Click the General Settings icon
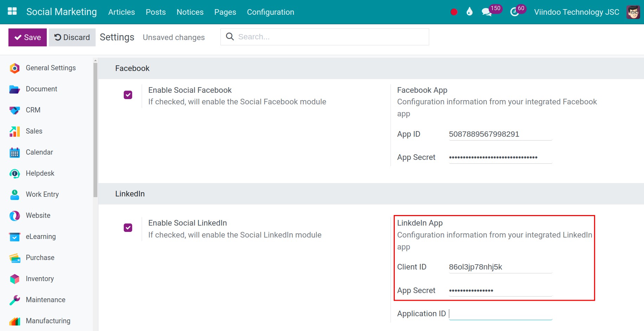 point(14,68)
